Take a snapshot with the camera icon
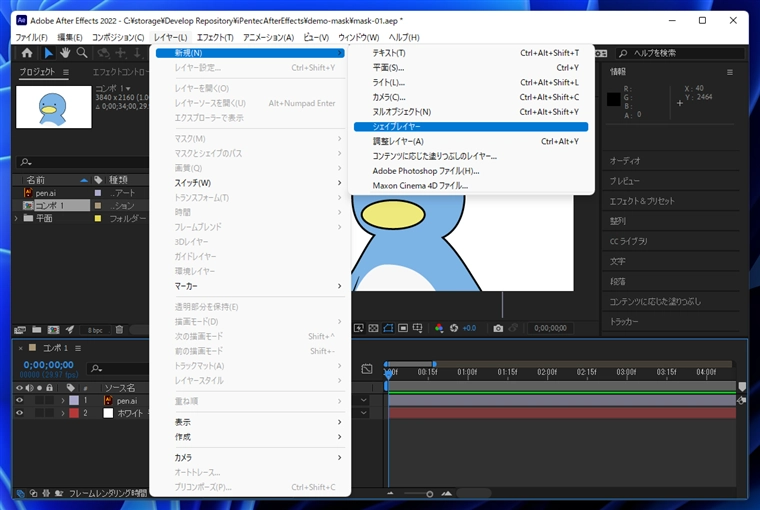 [498, 328]
